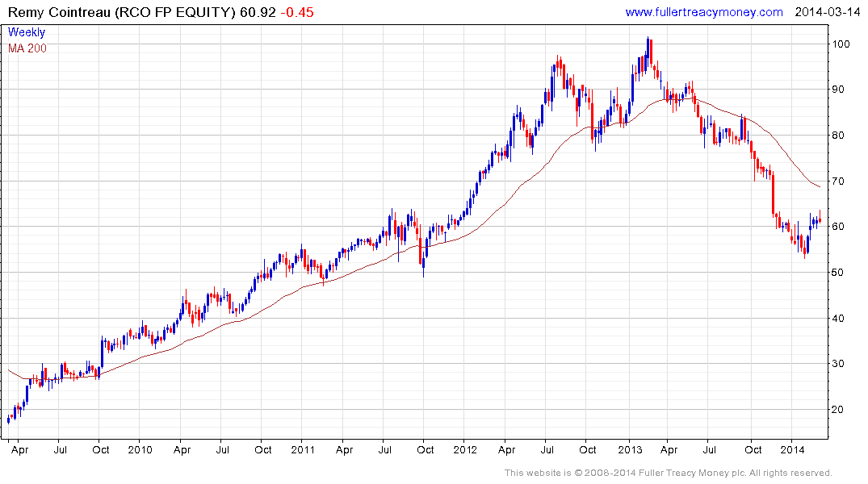Click the end of the MA 200 line
Screen dimensions: 868x484
820,186
